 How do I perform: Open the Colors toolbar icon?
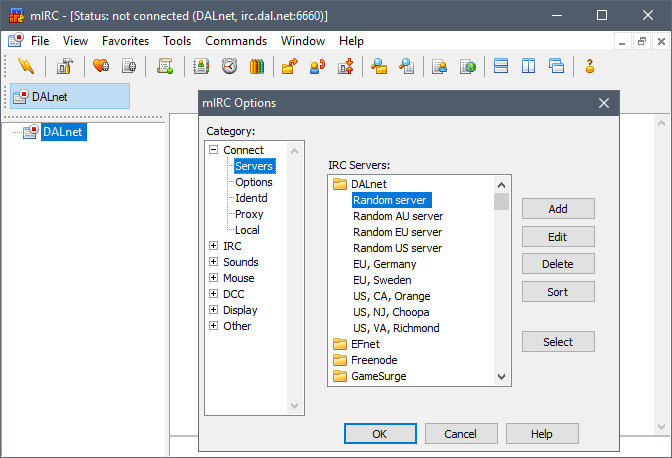coord(257,66)
